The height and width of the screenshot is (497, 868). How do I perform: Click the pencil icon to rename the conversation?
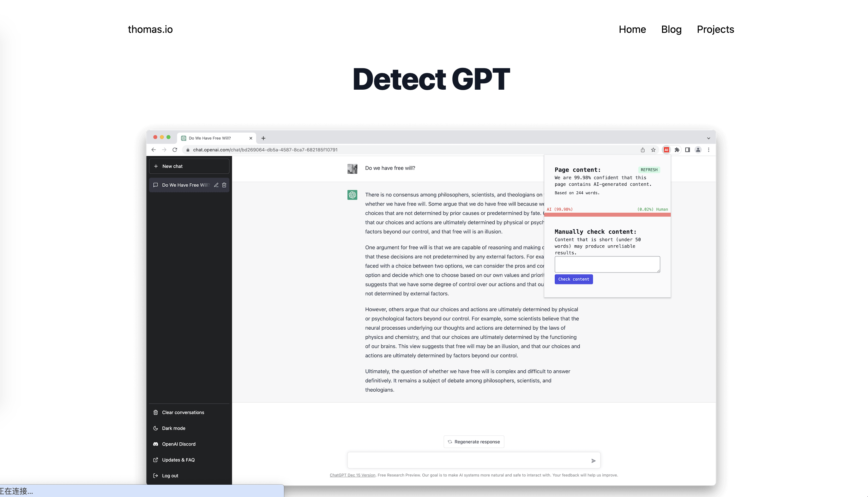point(216,185)
